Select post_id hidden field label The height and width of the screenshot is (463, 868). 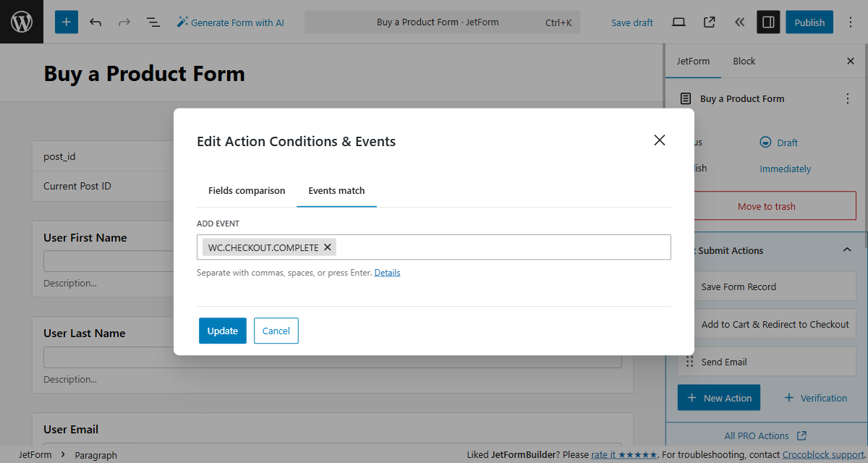click(59, 156)
